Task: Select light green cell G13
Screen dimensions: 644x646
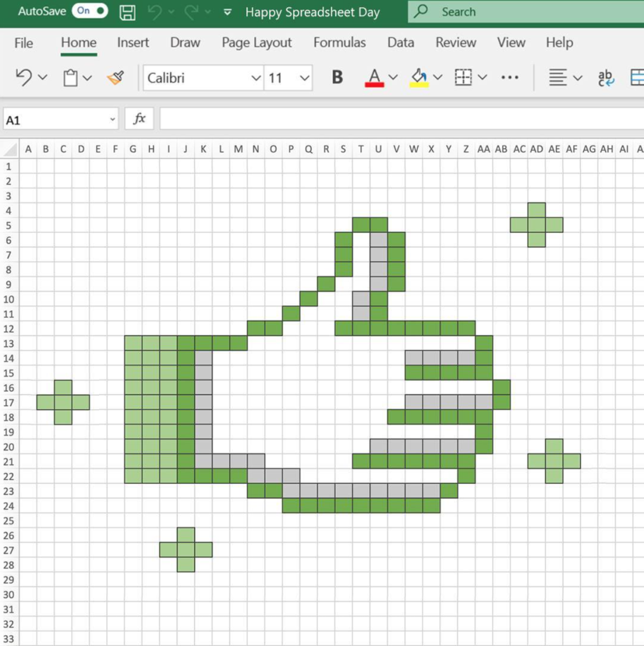Action: [133, 343]
